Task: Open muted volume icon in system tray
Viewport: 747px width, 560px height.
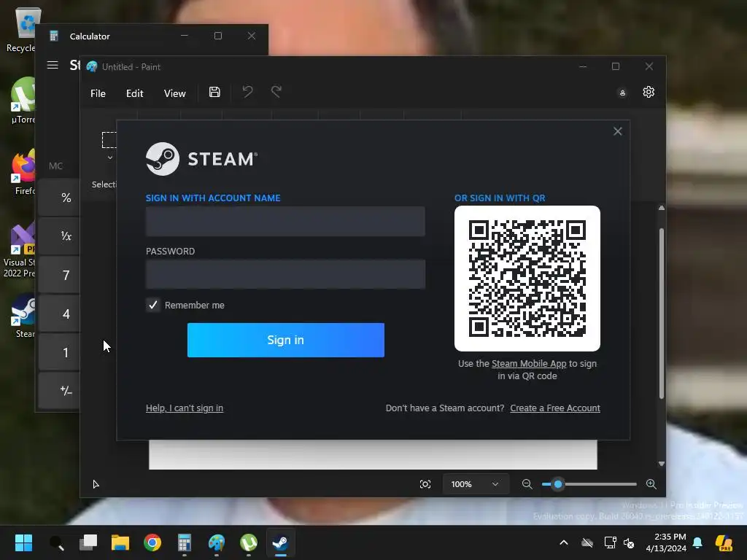Action: [629, 542]
